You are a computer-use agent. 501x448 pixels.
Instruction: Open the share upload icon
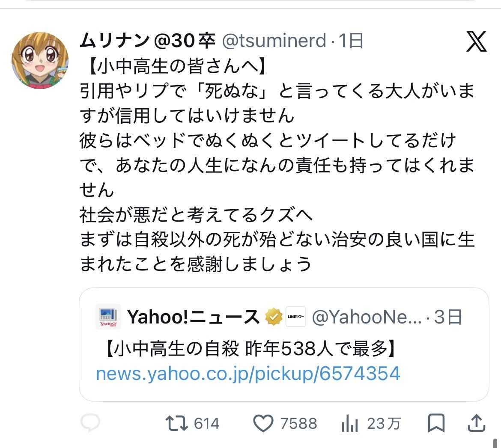476,423
